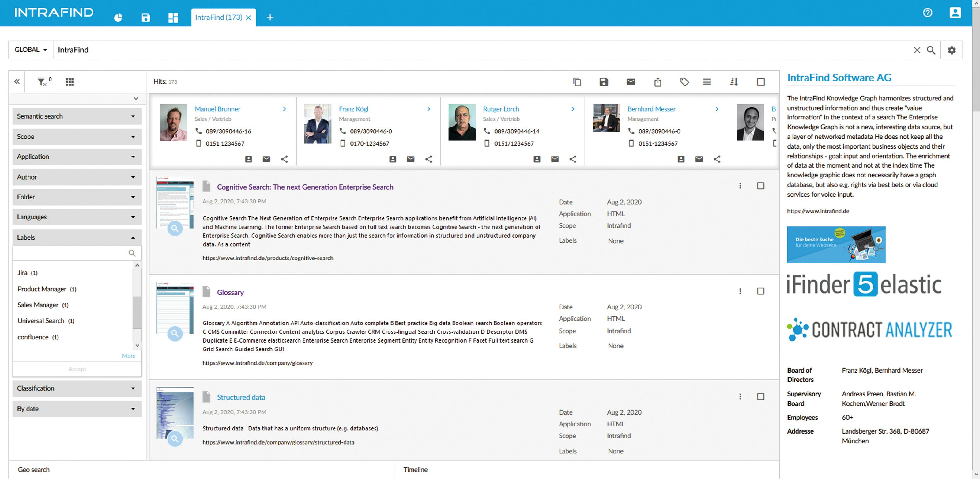The image size is (980, 481).
Task: Email Manuel Brunner via envelope icon
Action: click(x=266, y=159)
